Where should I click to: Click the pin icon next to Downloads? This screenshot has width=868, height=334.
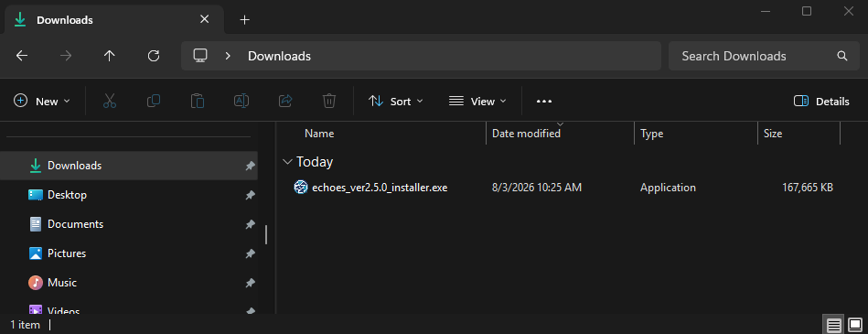pyautogui.click(x=250, y=166)
